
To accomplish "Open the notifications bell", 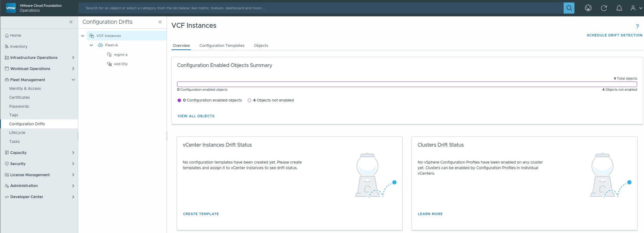I will (619, 8).
